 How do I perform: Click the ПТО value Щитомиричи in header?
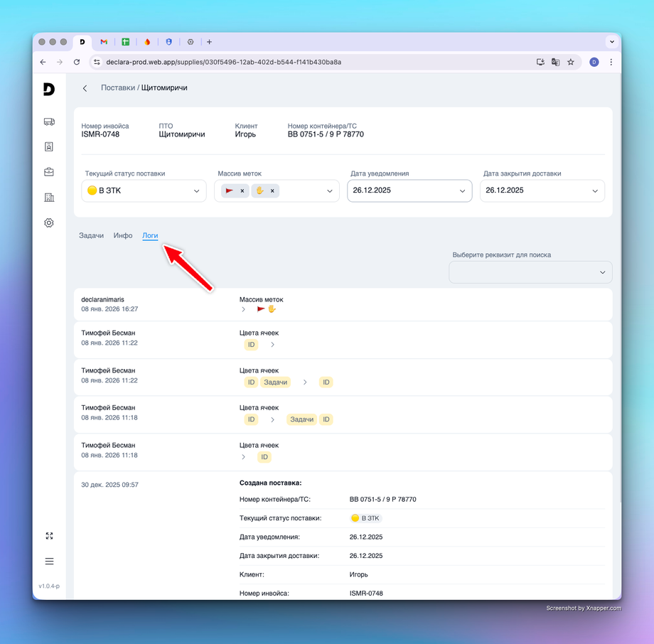click(182, 134)
